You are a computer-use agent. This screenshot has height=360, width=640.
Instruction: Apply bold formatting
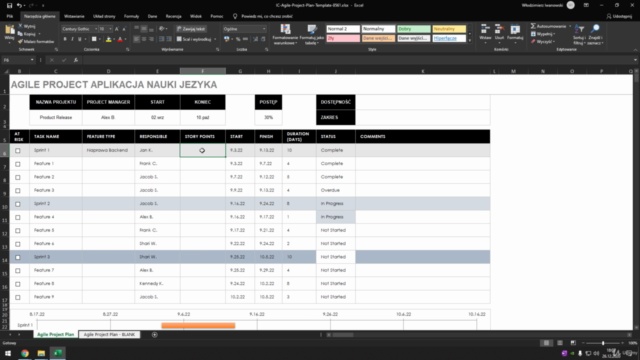[x=65, y=39]
